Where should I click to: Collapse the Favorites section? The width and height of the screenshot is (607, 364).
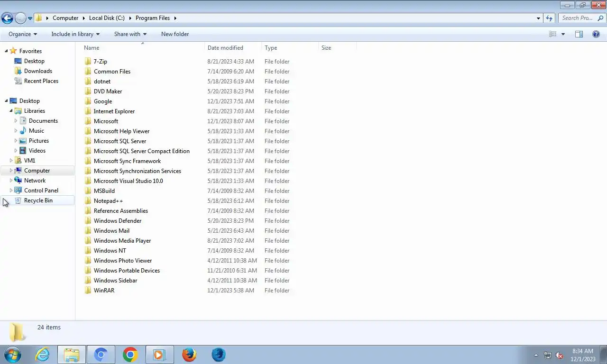tap(6, 51)
